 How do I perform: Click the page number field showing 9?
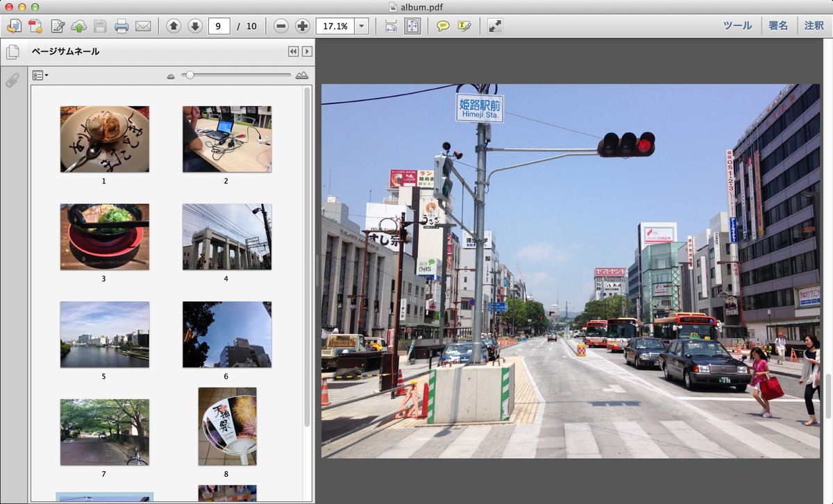coord(219,26)
